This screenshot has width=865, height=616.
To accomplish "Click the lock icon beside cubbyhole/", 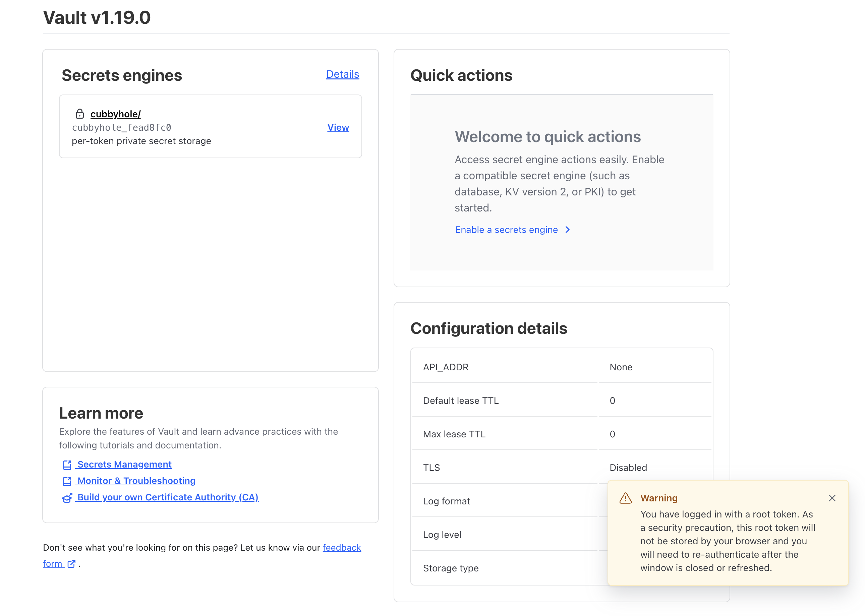I will 80,114.
